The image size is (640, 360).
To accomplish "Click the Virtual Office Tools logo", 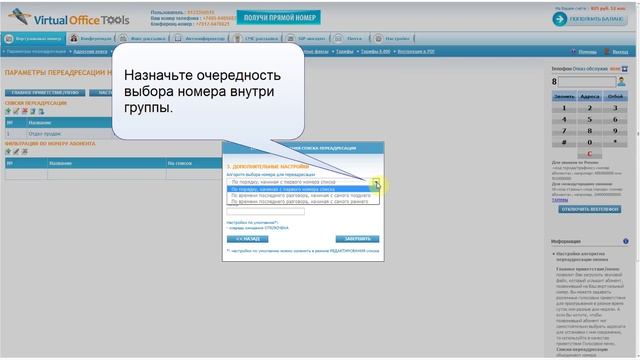I will point(69,18).
